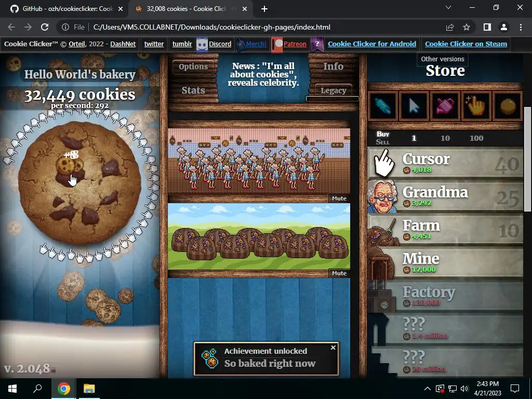Set purchase quantity to 10

pyautogui.click(x=445, y=138)
